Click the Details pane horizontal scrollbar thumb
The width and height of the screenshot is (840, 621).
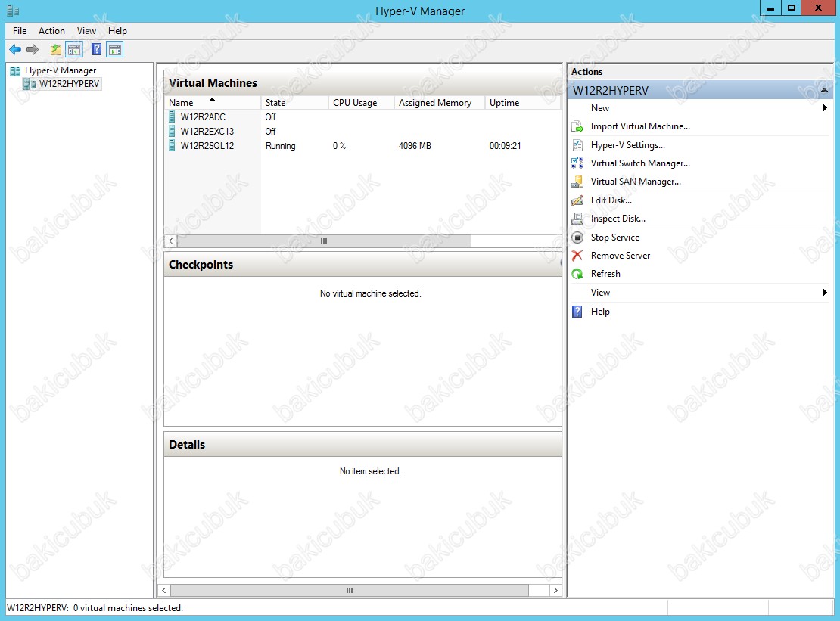pos(350,590)
